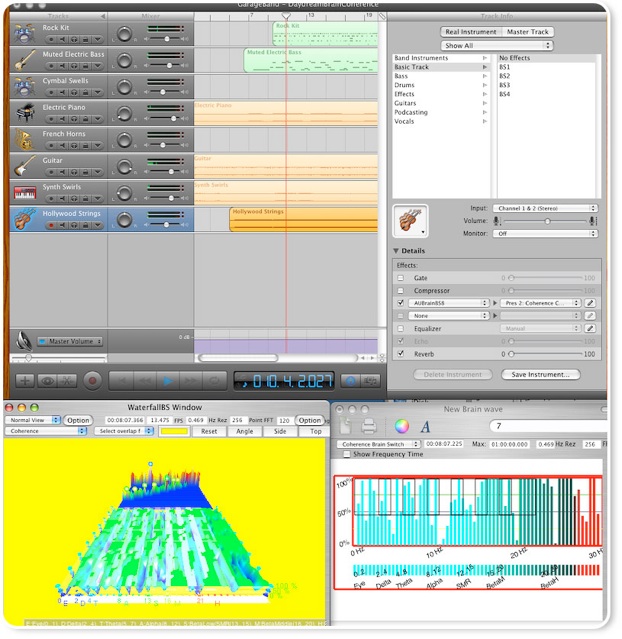Edit the Equalizer preset with pencil icon
This screenshot has width=622, height=639.
(x=590, y=328)
